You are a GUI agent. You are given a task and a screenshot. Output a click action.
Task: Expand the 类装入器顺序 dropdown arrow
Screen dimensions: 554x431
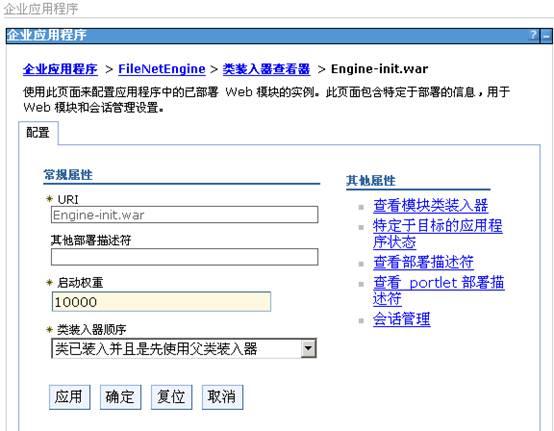pos(308,349)
